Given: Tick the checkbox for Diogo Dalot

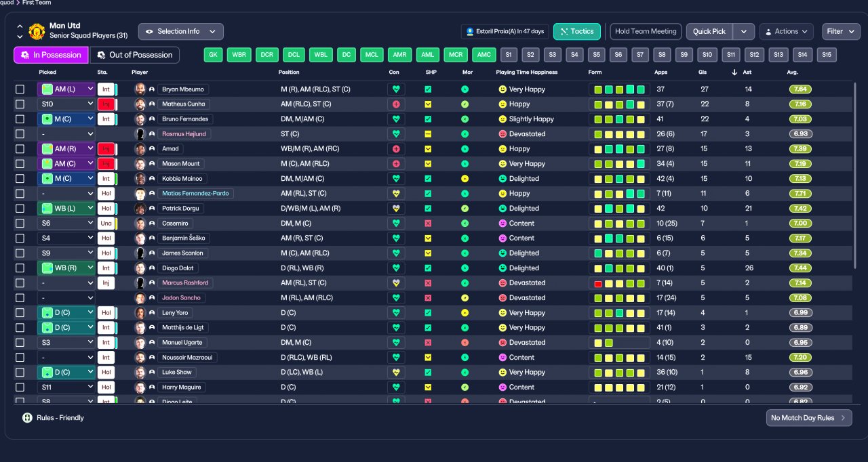Looking at the screenshot, I should (x=20, y=268).
